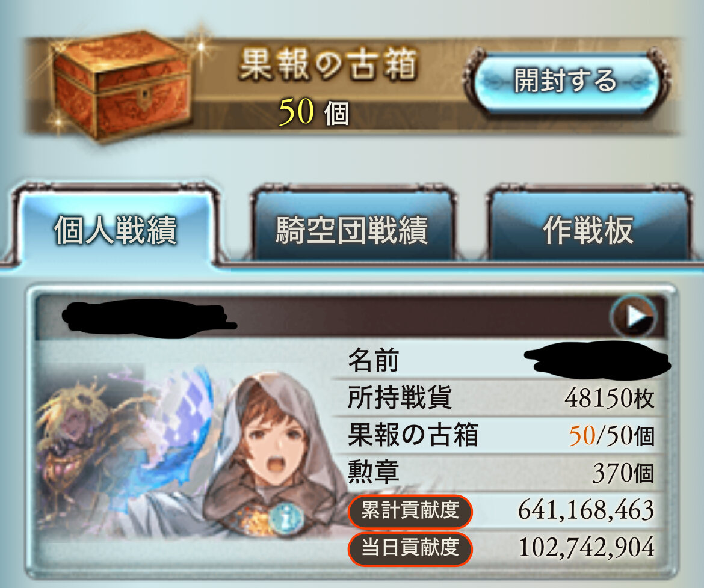
Task: Open the 果報の古箱 treasure chest icon
Action: (120, 85)
